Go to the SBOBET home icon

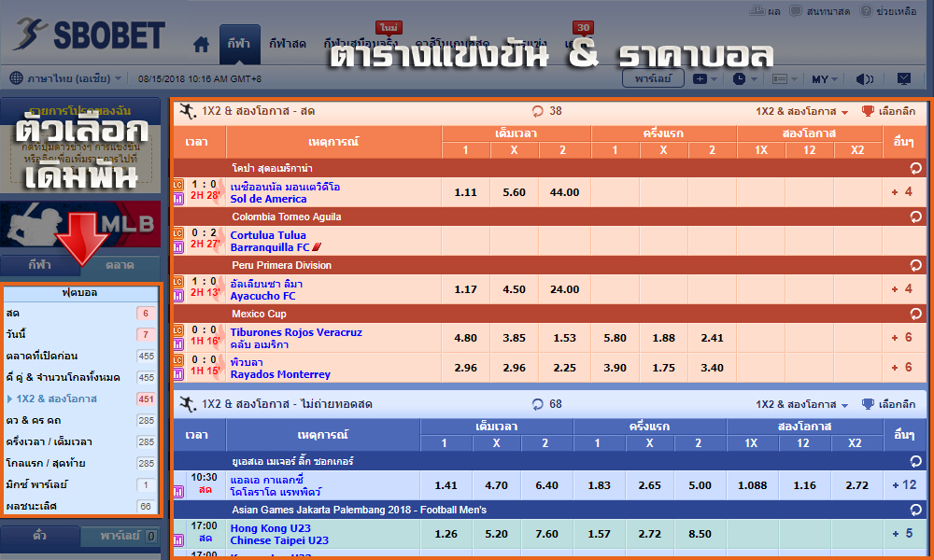(202, 45)
